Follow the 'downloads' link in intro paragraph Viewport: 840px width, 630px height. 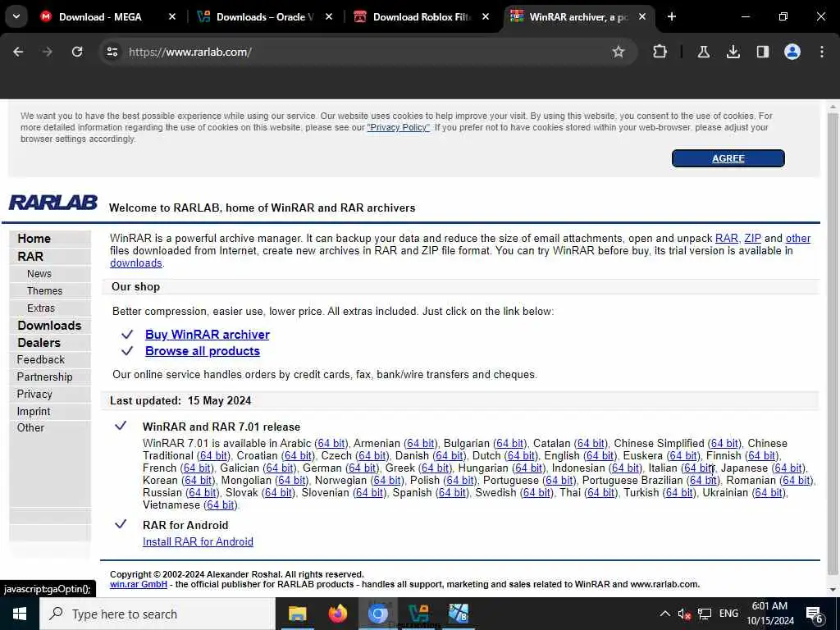(x=136, y=263)
